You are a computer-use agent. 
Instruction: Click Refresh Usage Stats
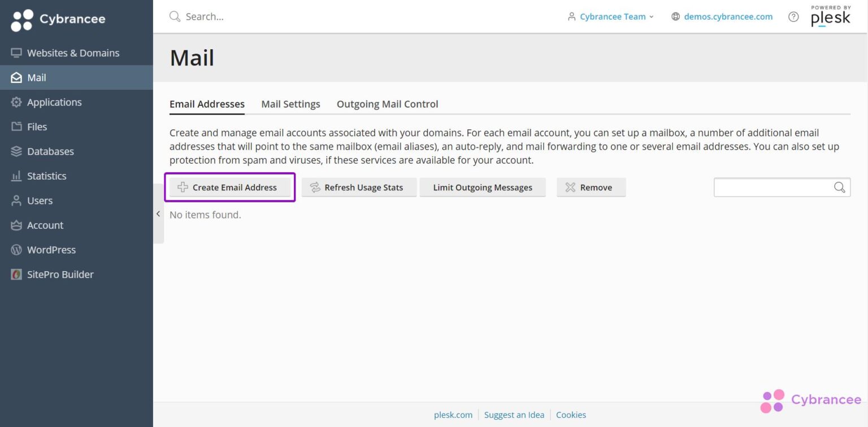pos(359,188)
